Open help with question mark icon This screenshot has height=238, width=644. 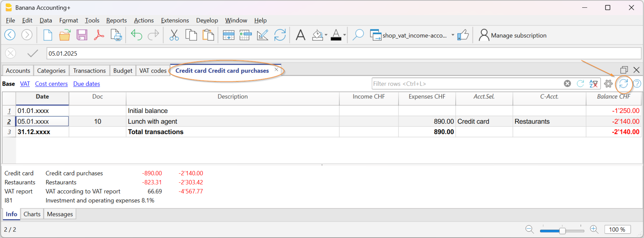click(637, 84)
